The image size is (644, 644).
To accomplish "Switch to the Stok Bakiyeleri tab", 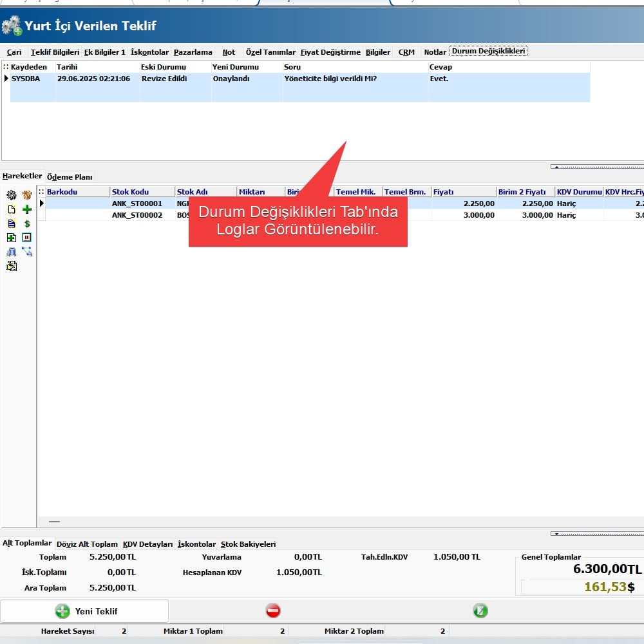I will 248,544.
